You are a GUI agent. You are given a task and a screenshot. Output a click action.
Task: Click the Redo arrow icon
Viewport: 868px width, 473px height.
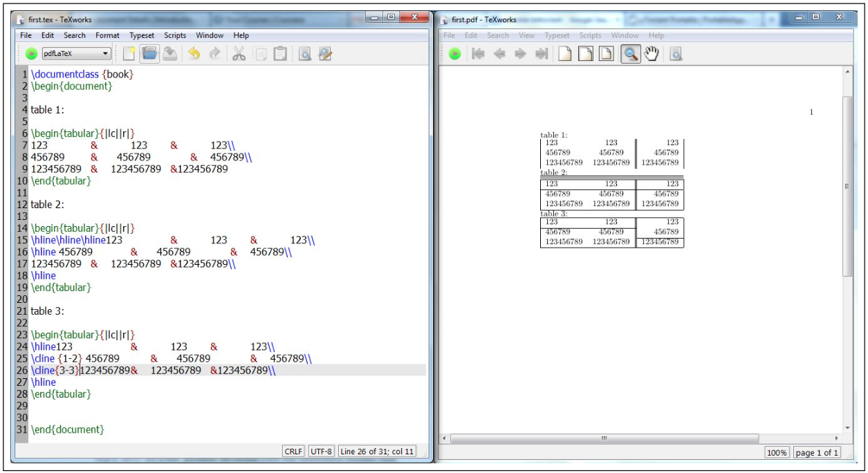click(x=214, y=53)
